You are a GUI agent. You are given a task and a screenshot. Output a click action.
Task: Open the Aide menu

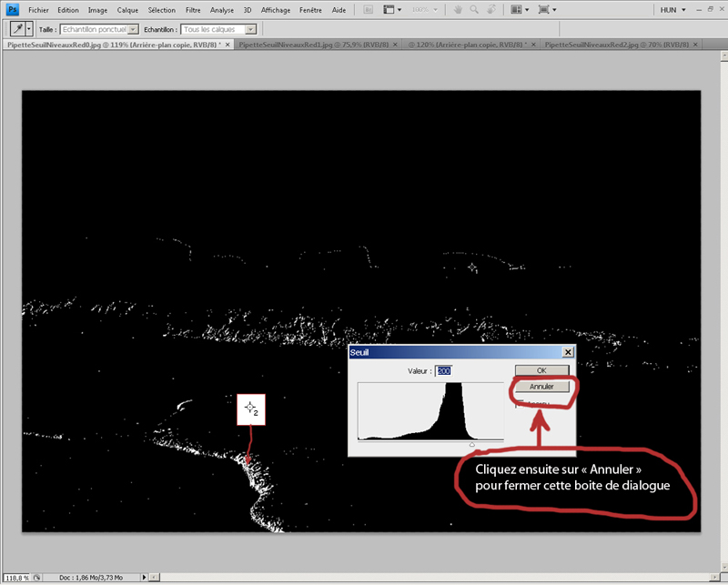coord(339,10)
